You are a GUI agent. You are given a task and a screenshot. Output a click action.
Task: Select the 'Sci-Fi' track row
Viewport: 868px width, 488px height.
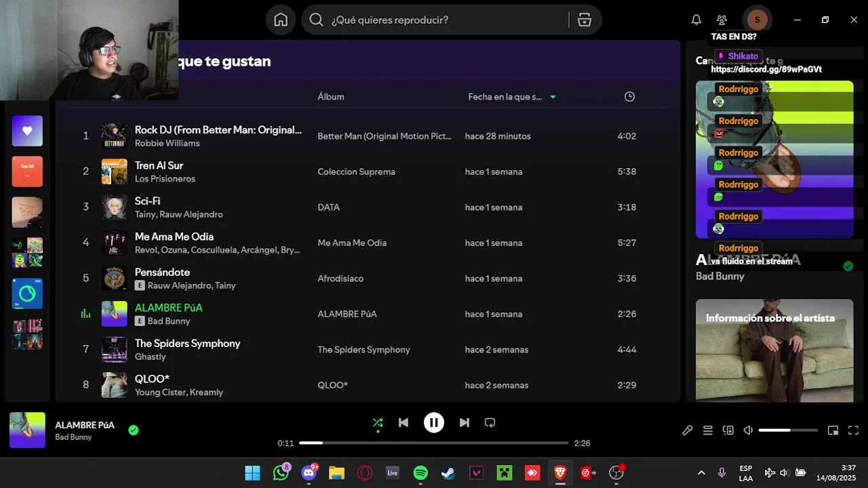point(368,207)
